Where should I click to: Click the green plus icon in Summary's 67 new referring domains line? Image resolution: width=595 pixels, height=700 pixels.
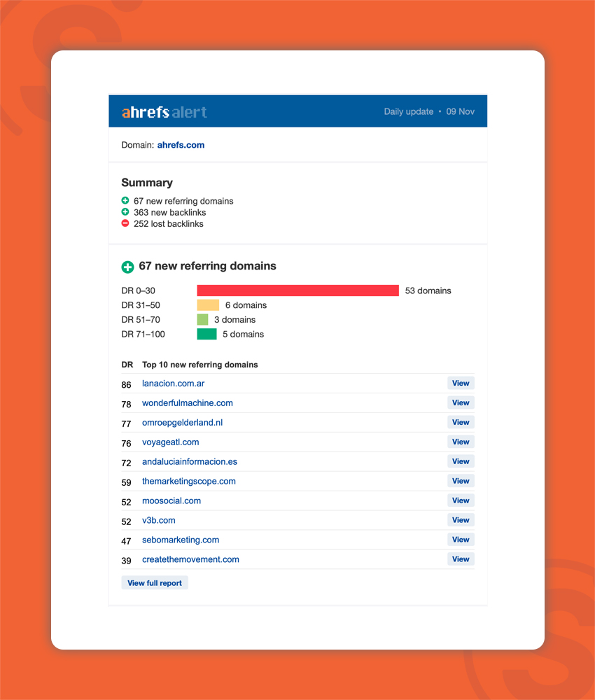(125, 201)
